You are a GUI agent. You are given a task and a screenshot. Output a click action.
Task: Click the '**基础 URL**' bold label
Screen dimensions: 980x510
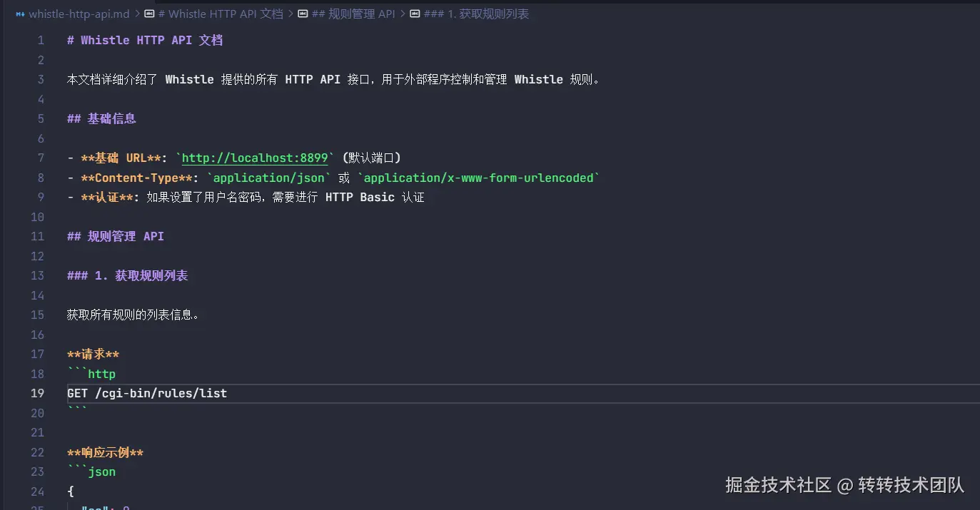(x=121, y=158)
